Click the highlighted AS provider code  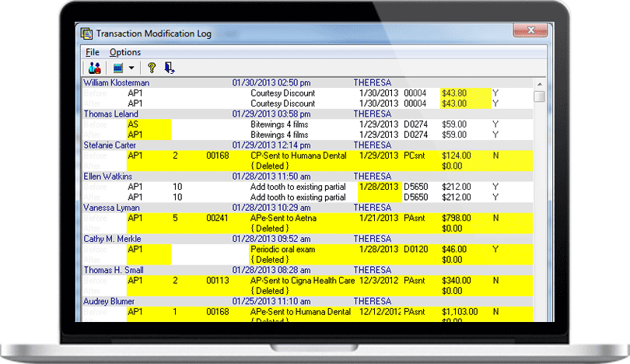point(132,124)
